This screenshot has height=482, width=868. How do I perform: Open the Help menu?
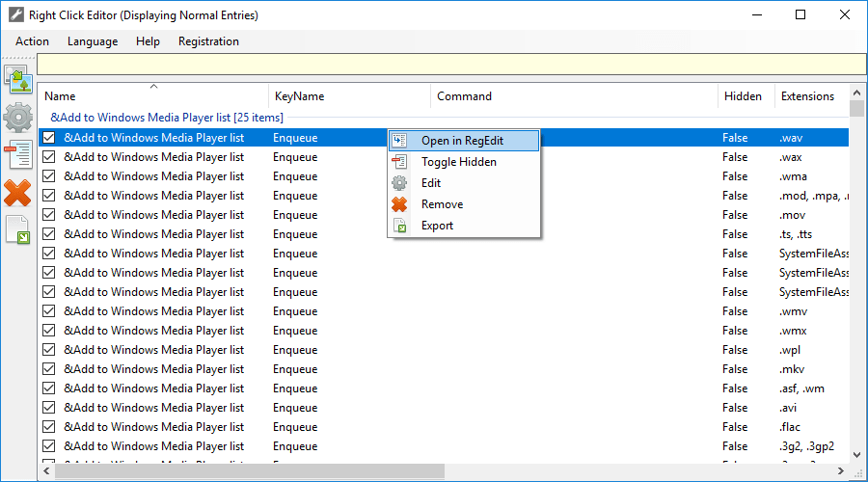[x=148, y=41]
